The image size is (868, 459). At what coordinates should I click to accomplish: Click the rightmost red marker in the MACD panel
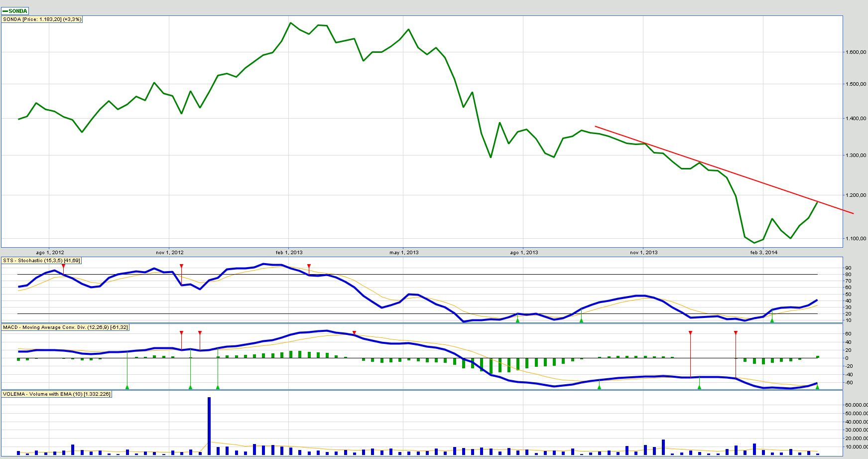point(736,333)
